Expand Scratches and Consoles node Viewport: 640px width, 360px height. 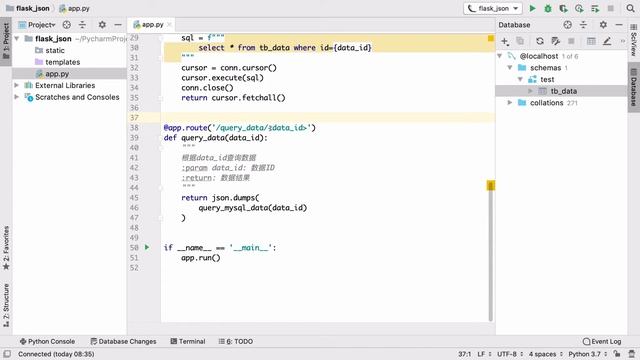pos(17,97)
